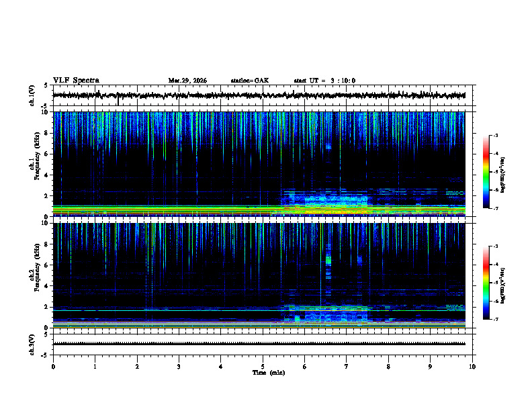The height and width of the screenshot is (411, 532).
Task: Click time axis tick label "3"
Action: (179, 367)
